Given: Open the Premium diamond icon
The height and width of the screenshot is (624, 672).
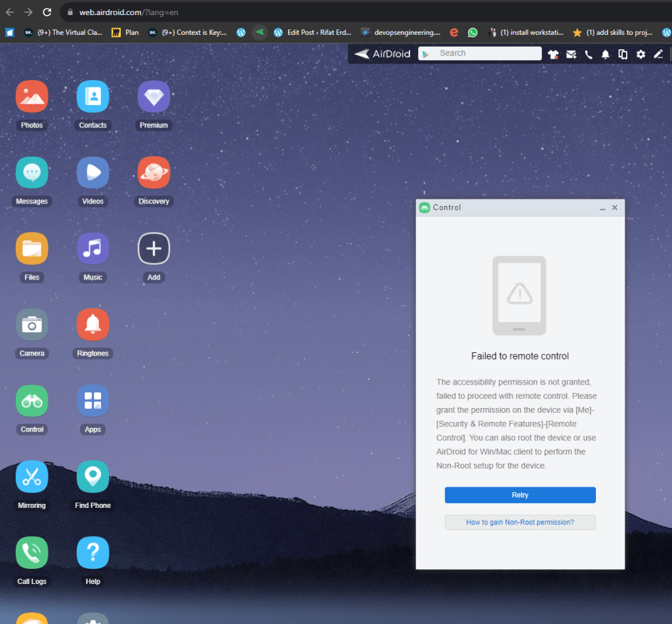Looking at the screenshot, I should tap(154, 96).
